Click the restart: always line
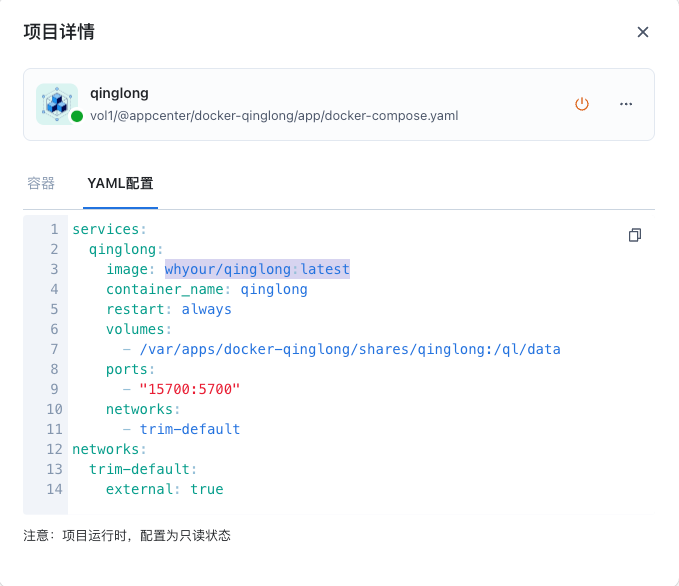679x586 pixels. (168, 309)
